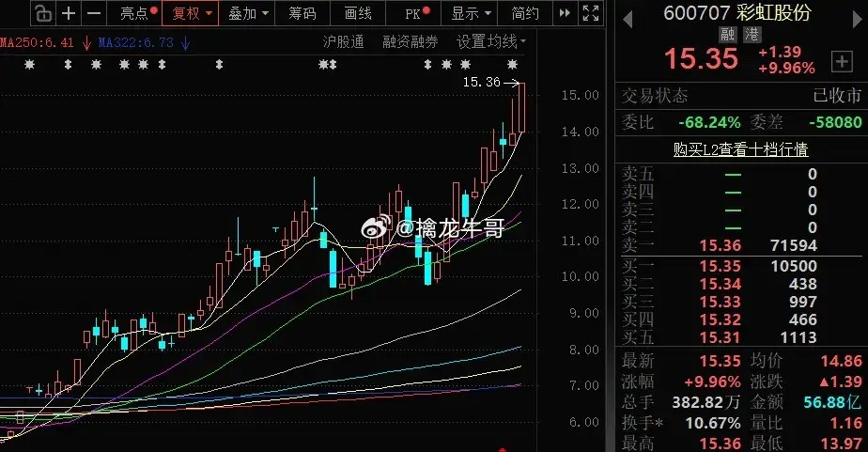
Task: Open the 复权 dropdown
Action: click(x=191, y=13)
